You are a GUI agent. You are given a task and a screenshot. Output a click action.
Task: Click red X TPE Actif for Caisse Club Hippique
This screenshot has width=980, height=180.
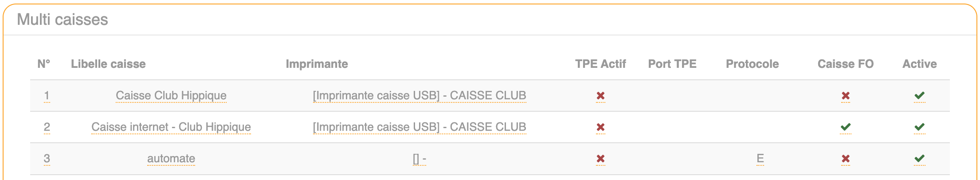(600, 96)
